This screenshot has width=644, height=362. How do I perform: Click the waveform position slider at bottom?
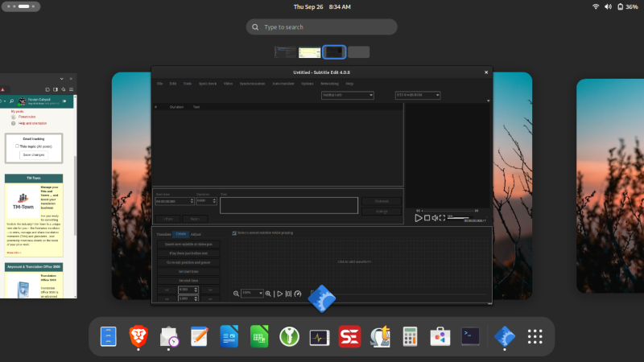pos(398,294)
